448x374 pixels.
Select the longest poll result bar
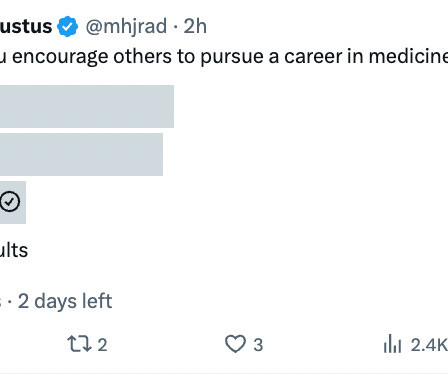click(87, 106)
